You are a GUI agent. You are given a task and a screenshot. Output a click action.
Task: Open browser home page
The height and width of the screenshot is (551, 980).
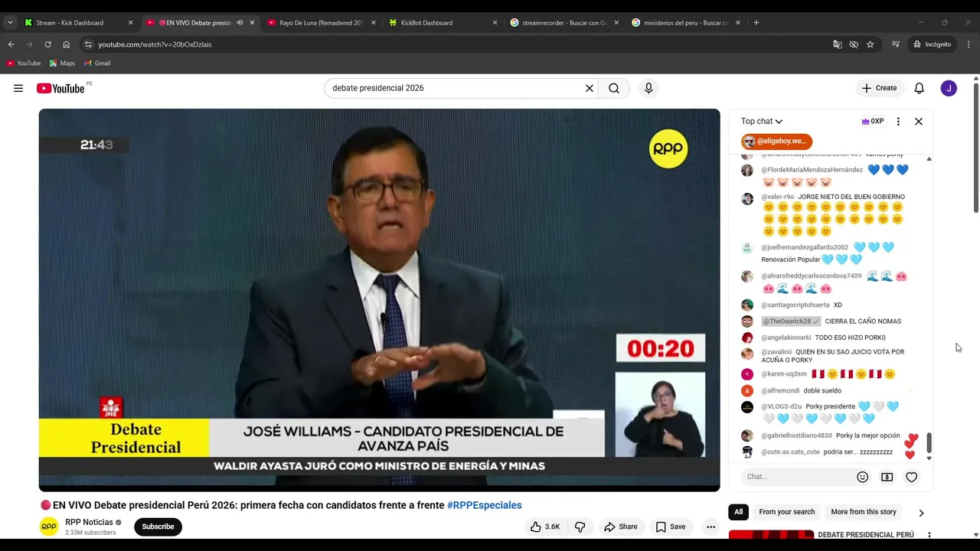click(x=67, y=44)
